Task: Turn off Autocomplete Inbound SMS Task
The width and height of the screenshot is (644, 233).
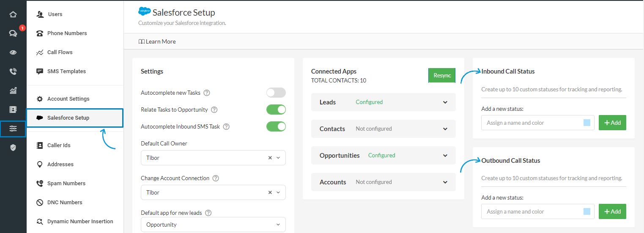Action: tap(276, 126)
